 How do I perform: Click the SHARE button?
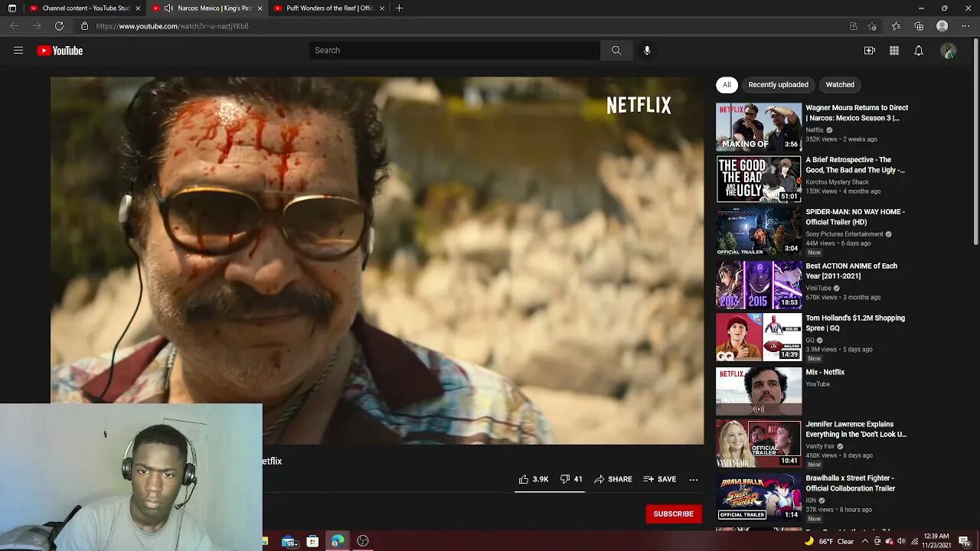[613, 479]
